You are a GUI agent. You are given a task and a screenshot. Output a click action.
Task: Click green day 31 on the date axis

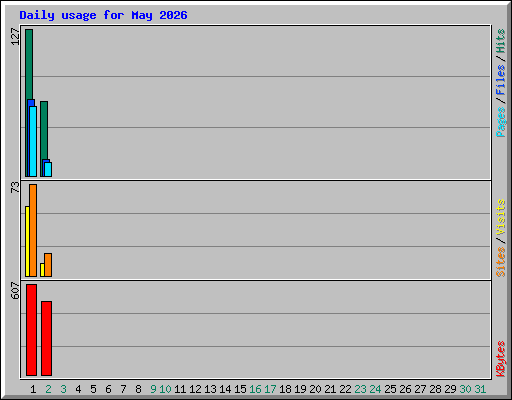point(480,389)
